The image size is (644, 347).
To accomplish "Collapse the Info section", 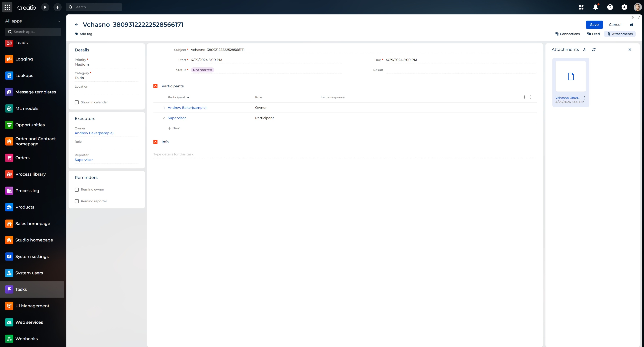I will 155,142.
